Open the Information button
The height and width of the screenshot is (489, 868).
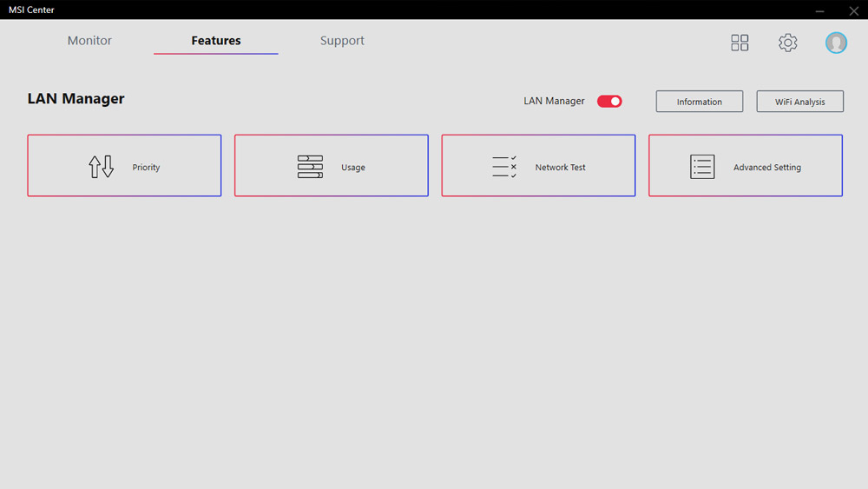(x=699, y=102)
